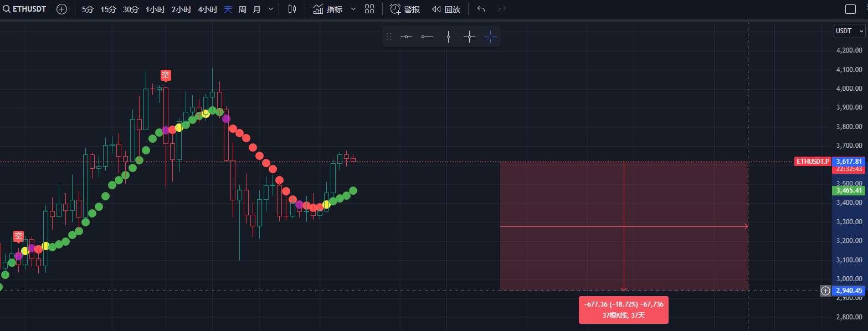Click the 2,800.00 price axis label

click(849, 317)
